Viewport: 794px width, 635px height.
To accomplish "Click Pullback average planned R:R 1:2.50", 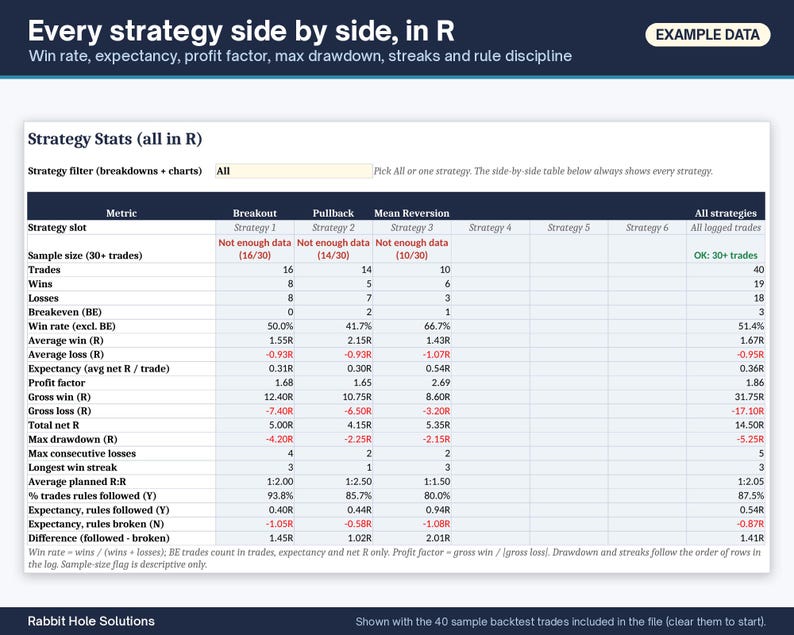I will coord(359,482).
